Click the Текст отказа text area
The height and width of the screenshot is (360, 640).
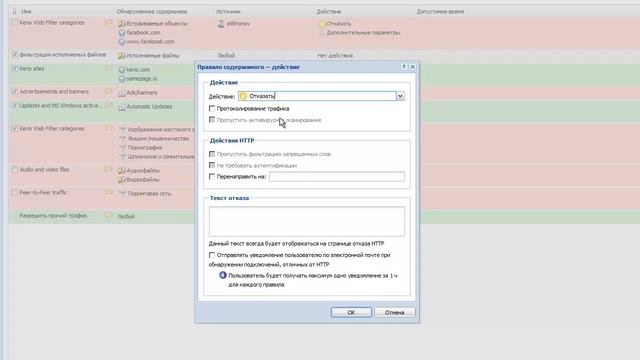(x=307, y=221)
